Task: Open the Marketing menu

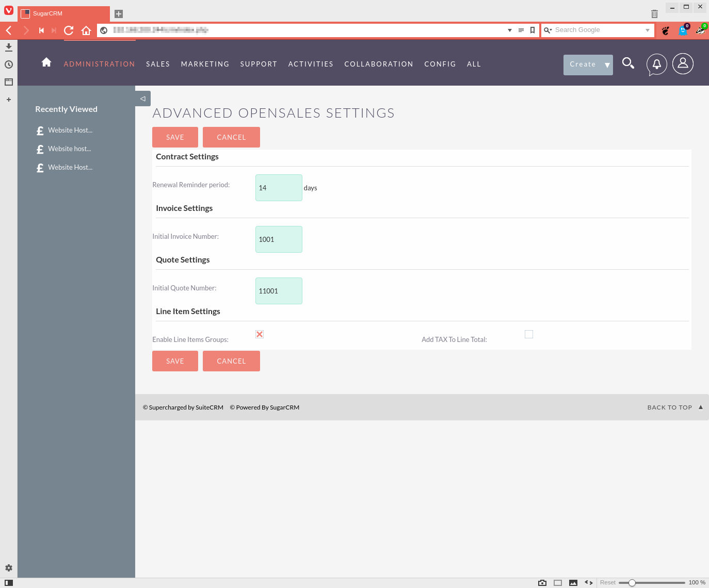Action: [205, 64]
